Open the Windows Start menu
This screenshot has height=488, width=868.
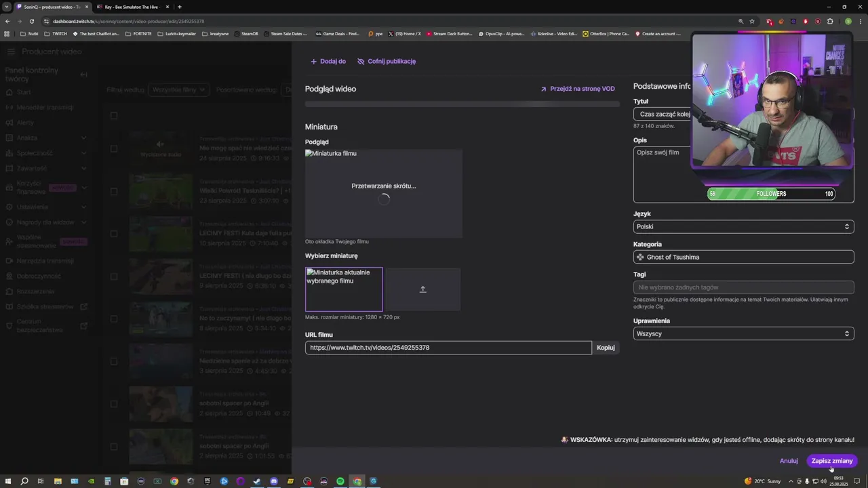point(7,481)
